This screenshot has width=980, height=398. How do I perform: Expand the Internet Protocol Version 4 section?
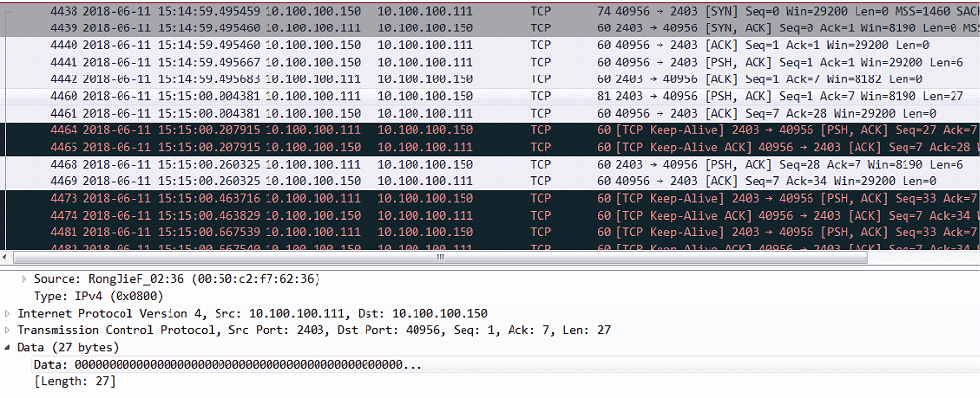10,314
